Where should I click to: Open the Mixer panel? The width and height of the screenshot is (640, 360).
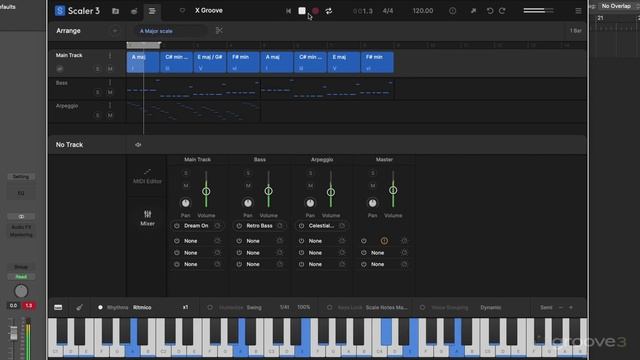click(147, 218)
